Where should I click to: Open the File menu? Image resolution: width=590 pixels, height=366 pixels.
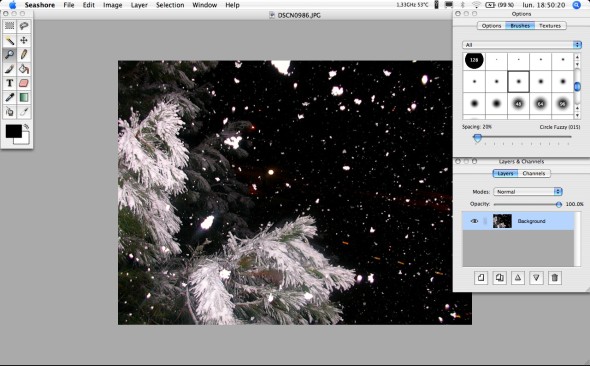pyautogui.click(x=69, y=5)
